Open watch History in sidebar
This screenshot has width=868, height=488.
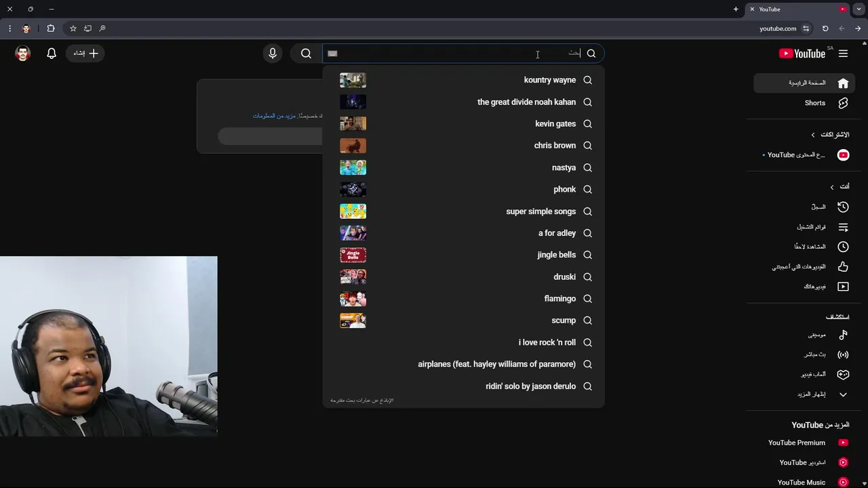804,207
